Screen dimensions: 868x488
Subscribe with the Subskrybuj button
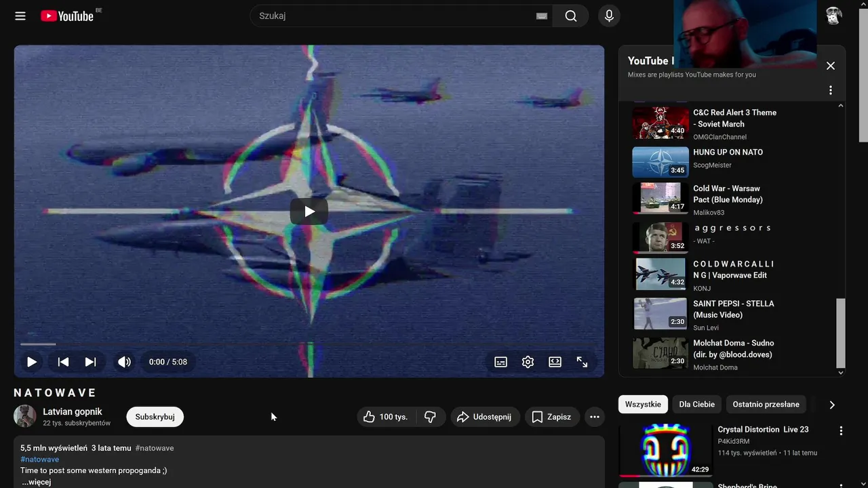[x=155, y=417]
